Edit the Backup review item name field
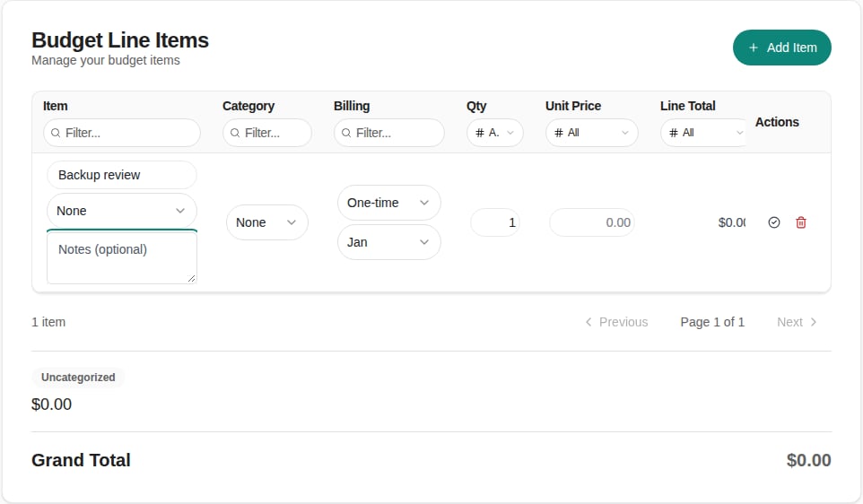Screen dimensions: 863x504 (x=122, y=175)
